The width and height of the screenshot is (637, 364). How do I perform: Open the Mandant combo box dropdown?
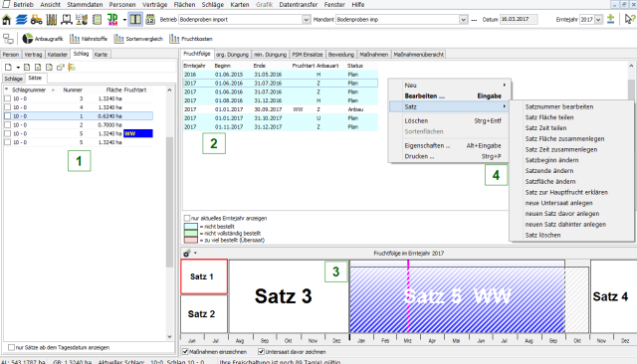coord(463,20)
